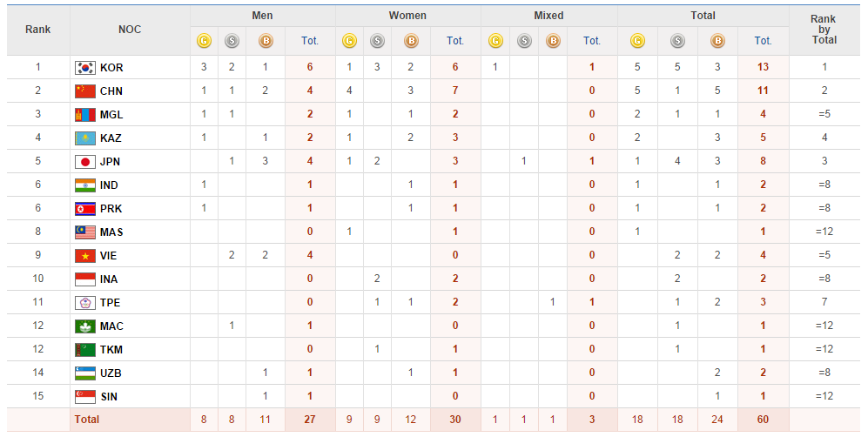The width and height of the screenshot is (868, 437).
Task: Click the Singapore flag icon
Action: 84,397
